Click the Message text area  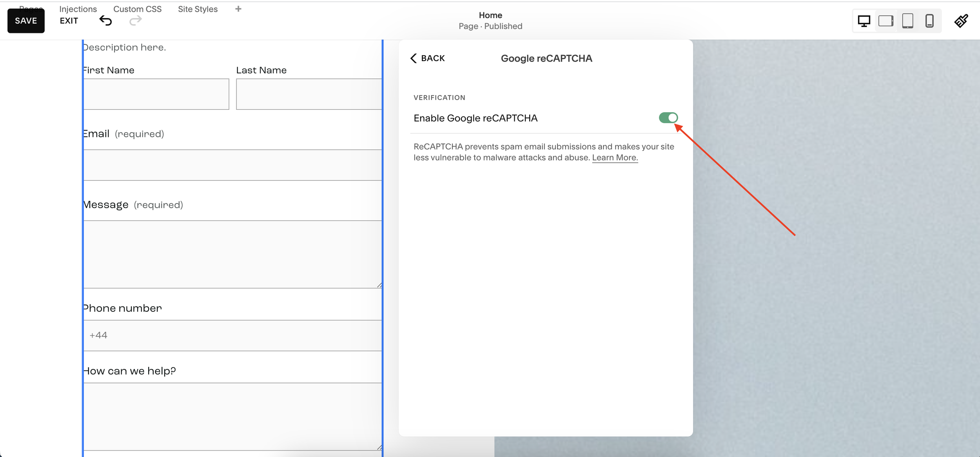pos(232,254)
